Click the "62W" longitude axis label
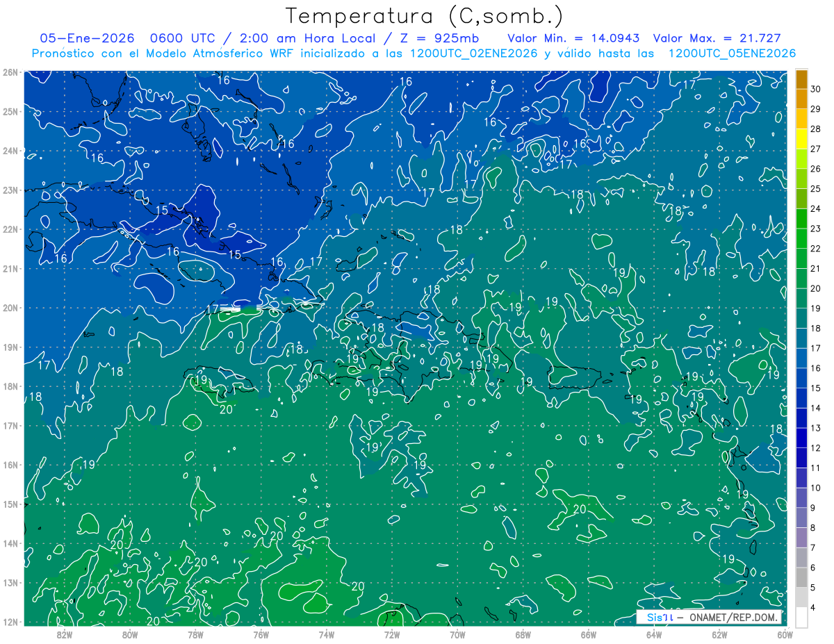This screenshot has width=834, height=644. click(x=719, y=634)
